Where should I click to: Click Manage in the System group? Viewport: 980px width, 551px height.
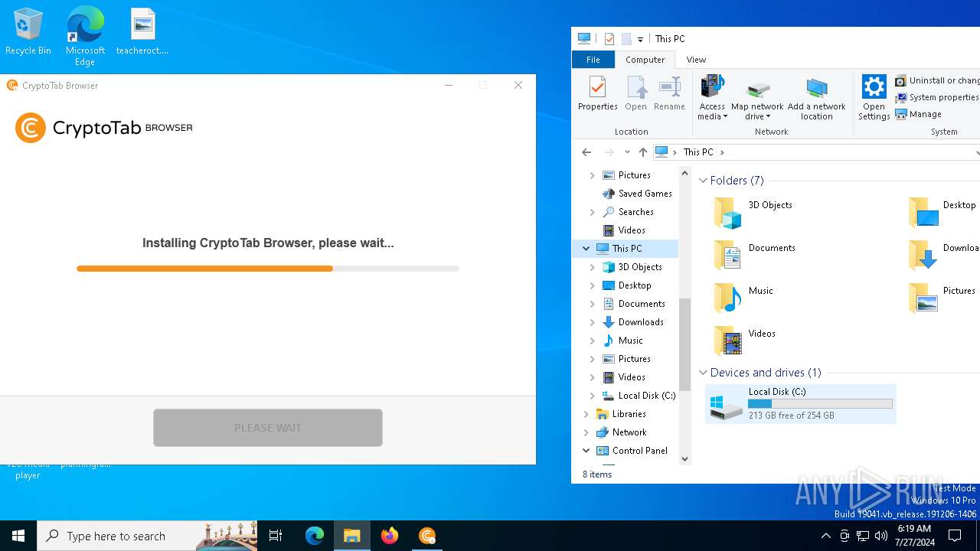coord(919,114)
